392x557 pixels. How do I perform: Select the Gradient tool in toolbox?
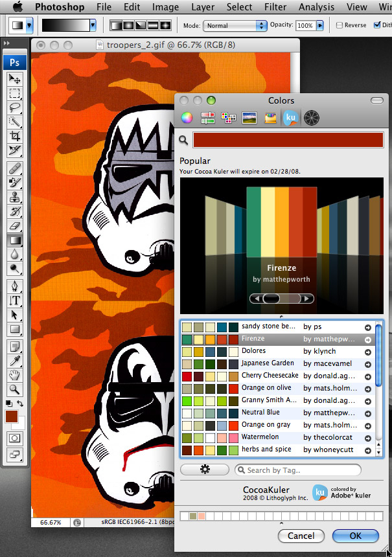coord(14,240)
